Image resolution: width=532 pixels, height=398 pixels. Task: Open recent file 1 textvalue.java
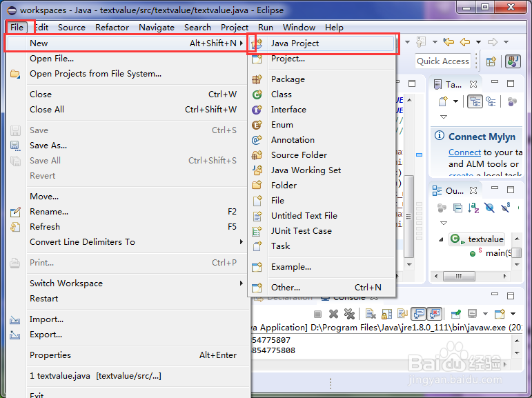[x=127, y=376]
